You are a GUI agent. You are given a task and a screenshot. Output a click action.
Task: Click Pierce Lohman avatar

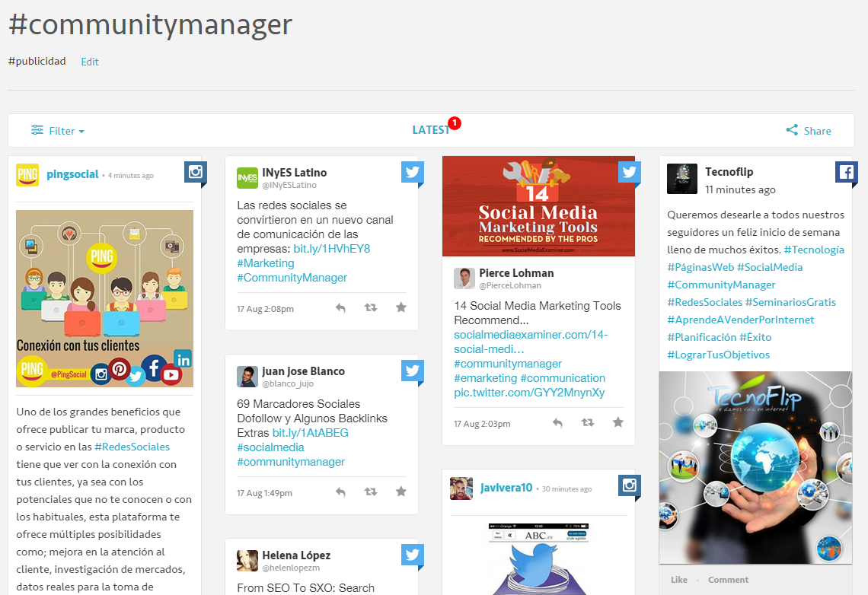(464, 278)
